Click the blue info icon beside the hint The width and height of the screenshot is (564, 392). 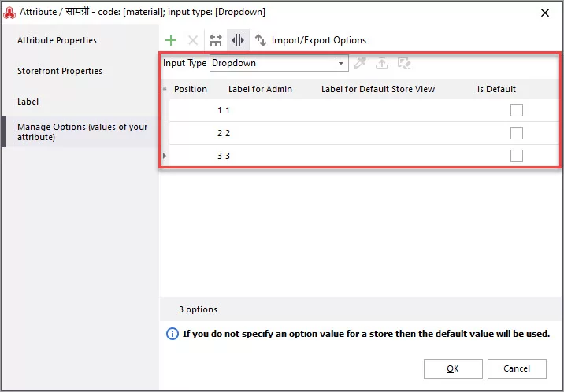pyautogui.click(x=172, y=335)
